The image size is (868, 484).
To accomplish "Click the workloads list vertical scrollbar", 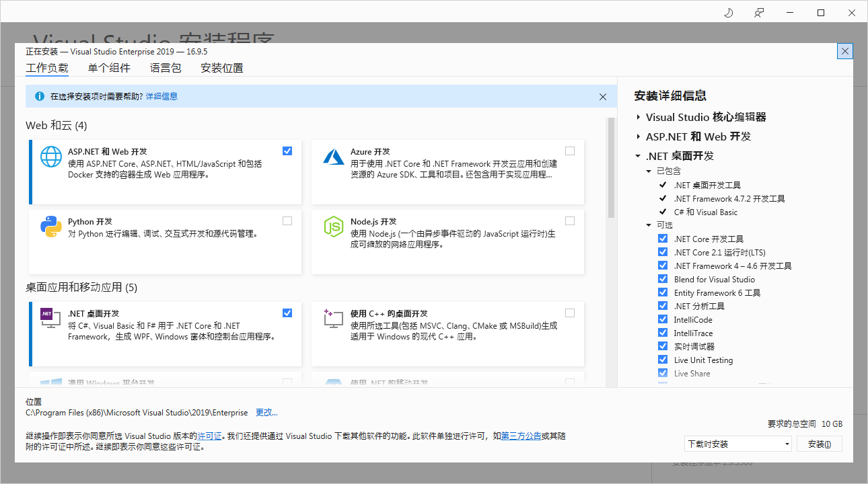I will (x=612, y=168).
